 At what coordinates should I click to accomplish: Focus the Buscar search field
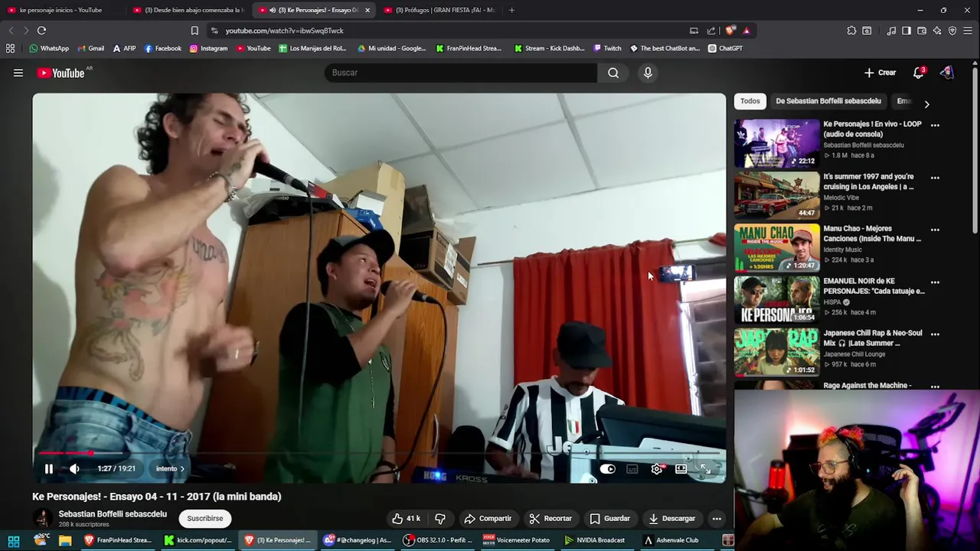click(x=460, y=73)
